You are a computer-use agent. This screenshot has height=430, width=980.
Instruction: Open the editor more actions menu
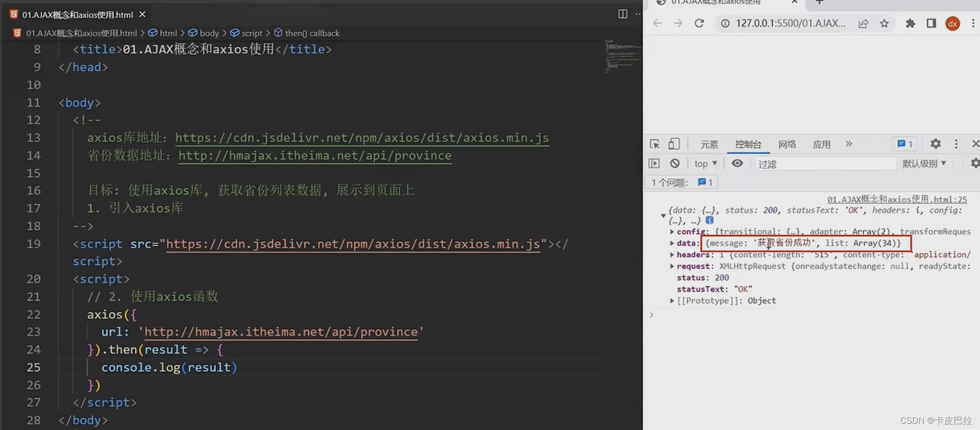coord(638,14)
